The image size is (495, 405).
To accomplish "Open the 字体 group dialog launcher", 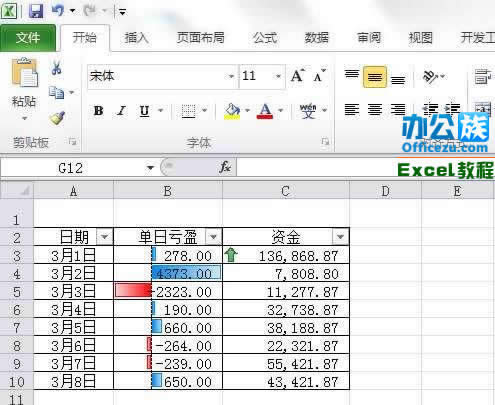I will (325, 142).
